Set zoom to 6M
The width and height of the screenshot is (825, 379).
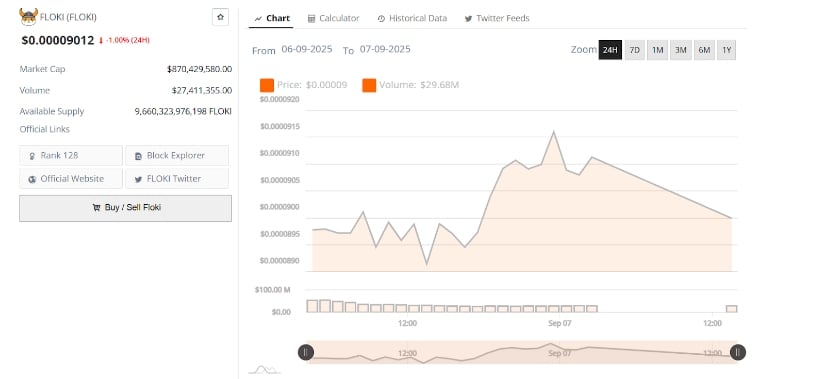click(704, 50)
